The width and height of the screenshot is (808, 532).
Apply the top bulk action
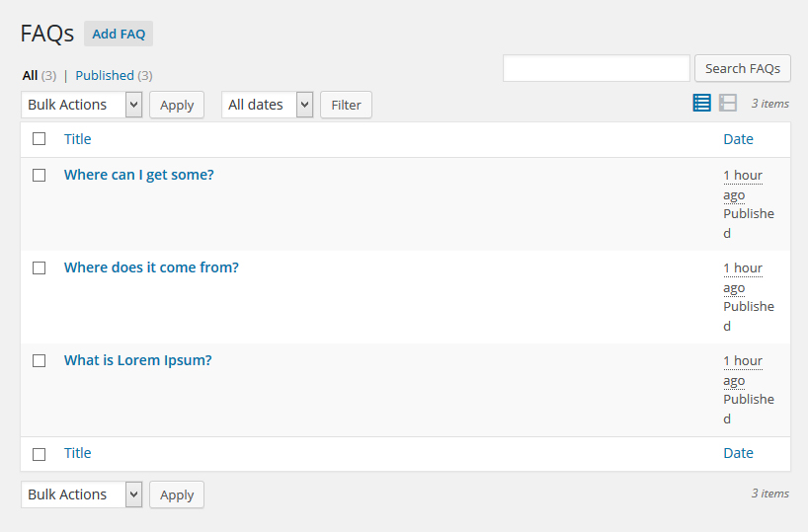click(x=177, y=105)
